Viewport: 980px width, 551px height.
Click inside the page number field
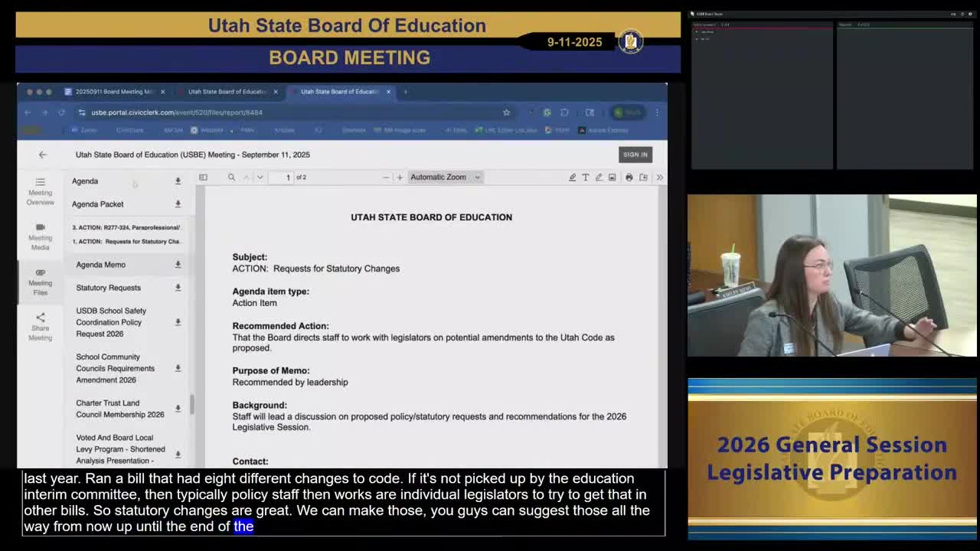(x=287, y=177)
